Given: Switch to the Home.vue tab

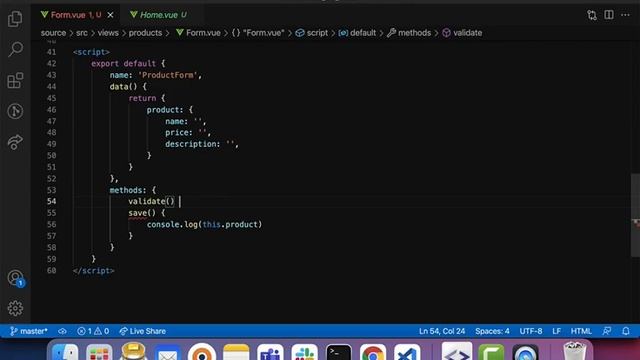Looking at the screenshot, I should tap(158, 15).
